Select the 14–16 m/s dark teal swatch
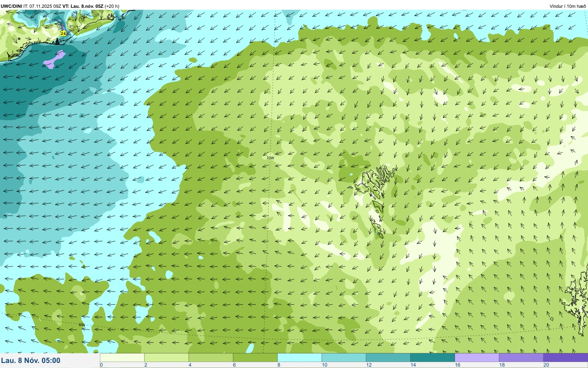 (x=432, y=357)
